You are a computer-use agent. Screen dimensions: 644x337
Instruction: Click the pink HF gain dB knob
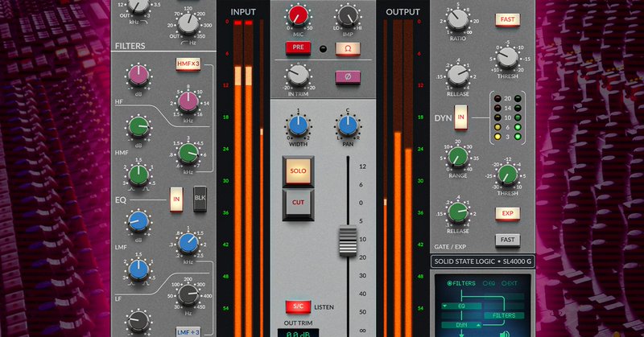click(x=138, y=76)
